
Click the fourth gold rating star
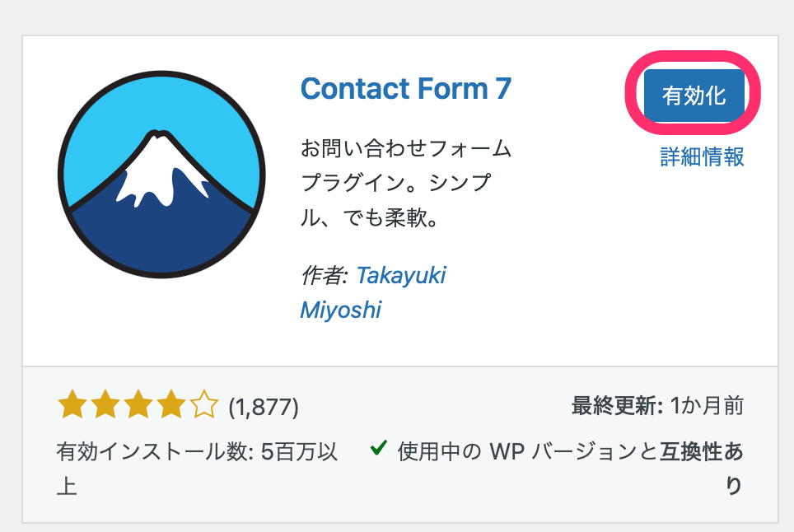170,405
